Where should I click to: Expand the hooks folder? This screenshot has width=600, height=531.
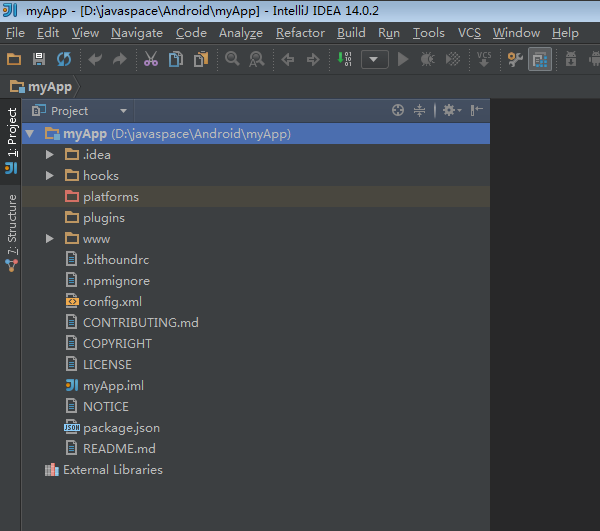[x=49, y=176]
